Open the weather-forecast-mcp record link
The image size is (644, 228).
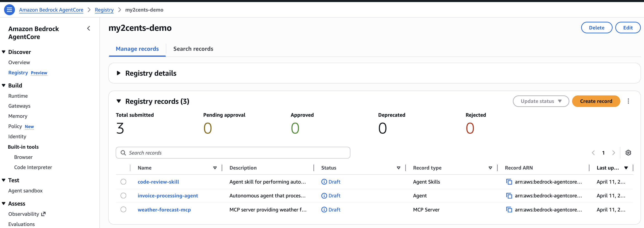pos(164,210)
